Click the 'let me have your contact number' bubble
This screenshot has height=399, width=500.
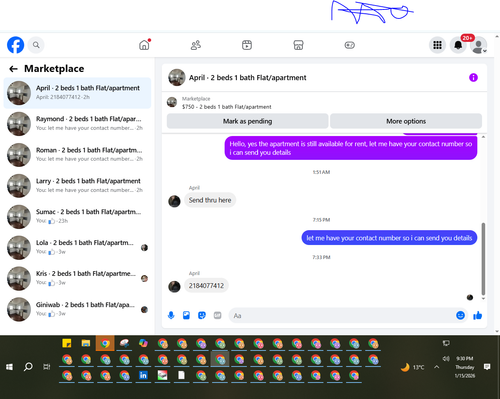(x=389, y=238)
